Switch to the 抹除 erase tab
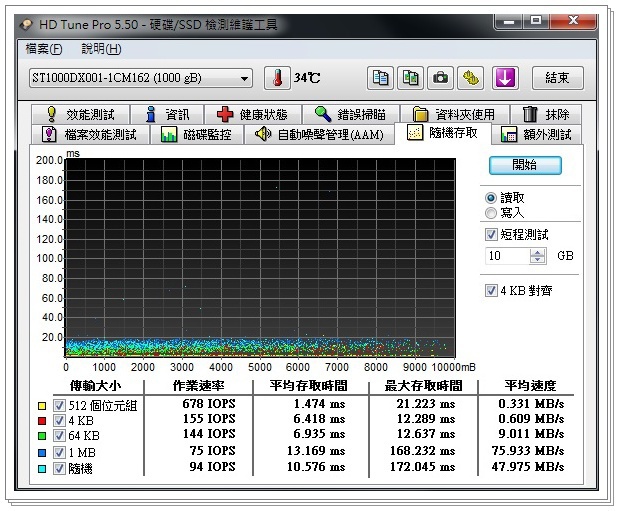 point(546,115)
